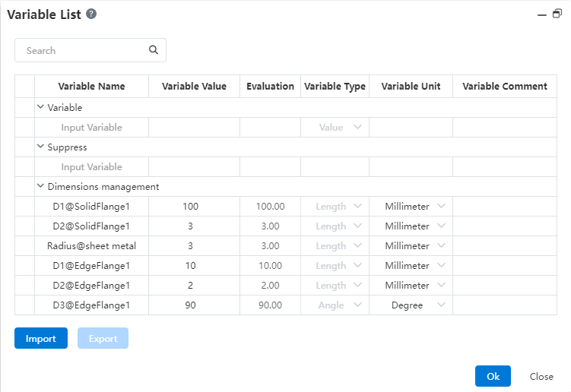The image size is (571, 392).
Task: Click the Export button
Action: click(x=103, y=338)
